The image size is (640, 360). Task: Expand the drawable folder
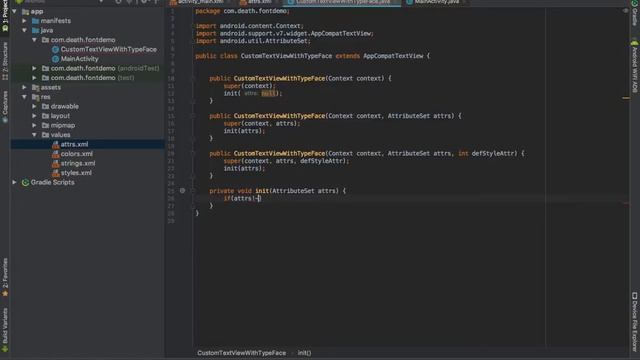[x=34, y=106]
